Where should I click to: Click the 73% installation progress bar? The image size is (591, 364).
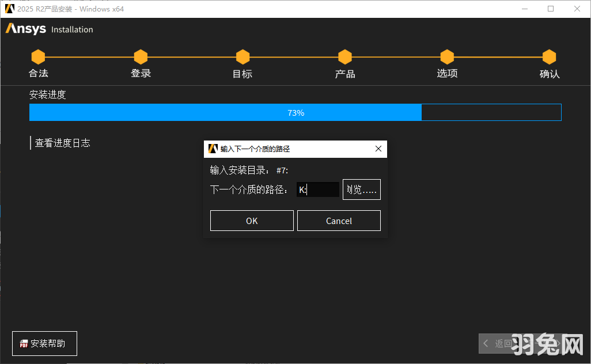295,112
